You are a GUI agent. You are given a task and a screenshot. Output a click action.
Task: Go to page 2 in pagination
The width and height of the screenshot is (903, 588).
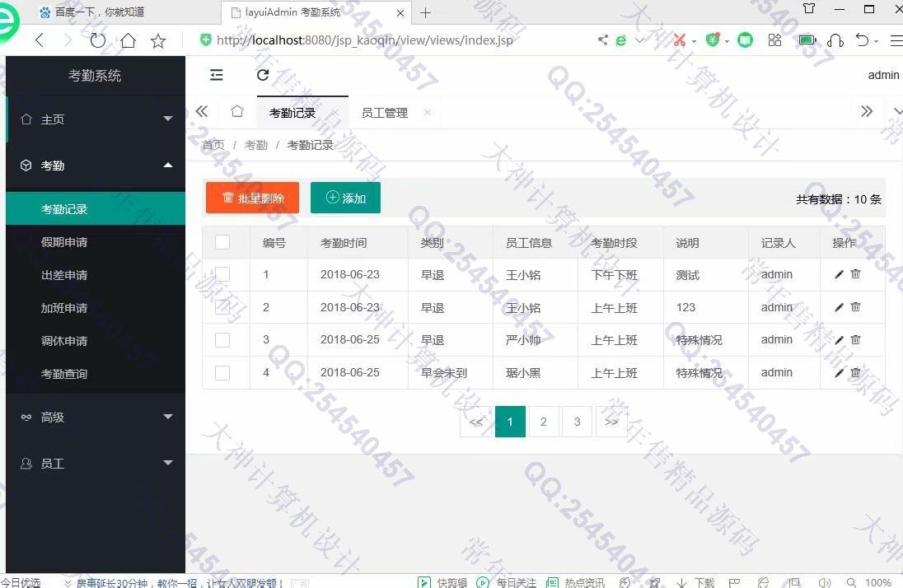pos(543,422)
